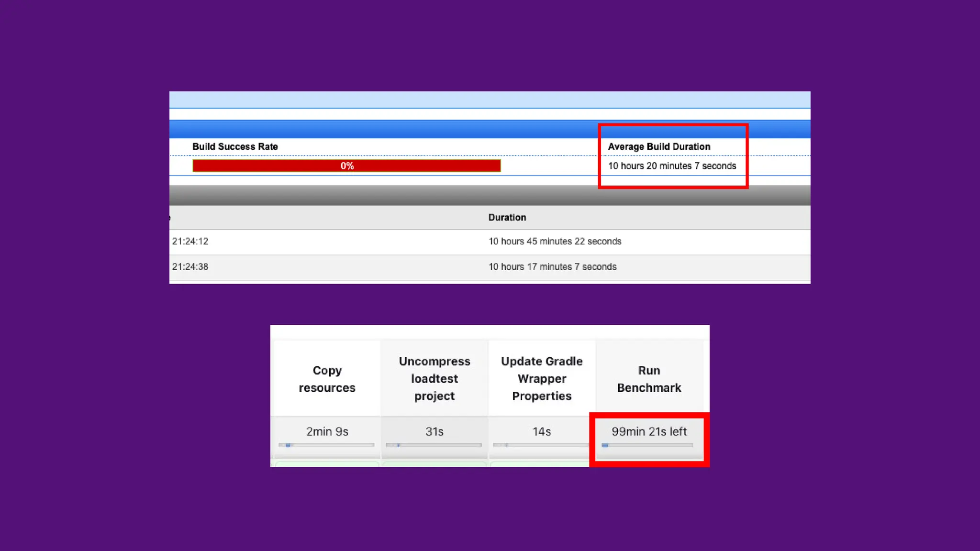Image resolution: width=980 pixels, height=551 pixels.
Task: Click progress bar under 99min 21s left
Action: click(x=647, y=445)
